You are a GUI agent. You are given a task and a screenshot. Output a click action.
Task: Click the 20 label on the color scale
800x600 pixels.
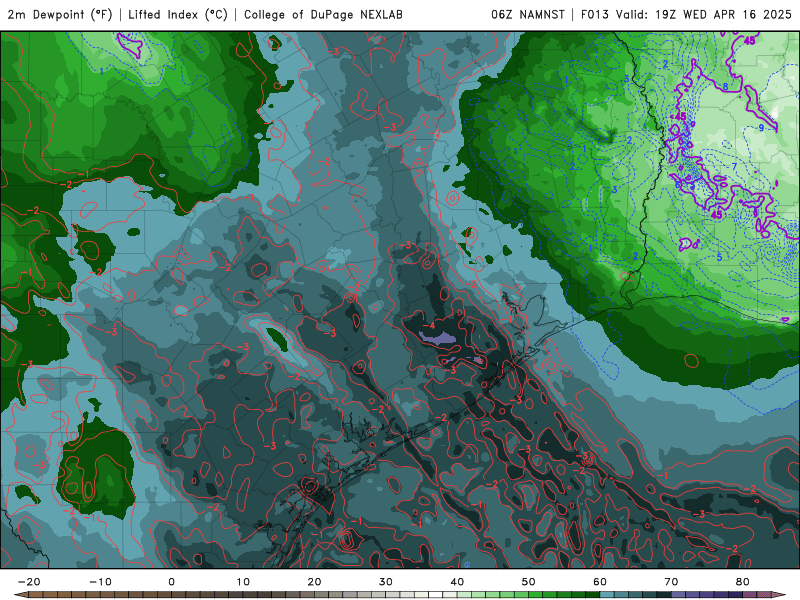(x=314, y=582)
